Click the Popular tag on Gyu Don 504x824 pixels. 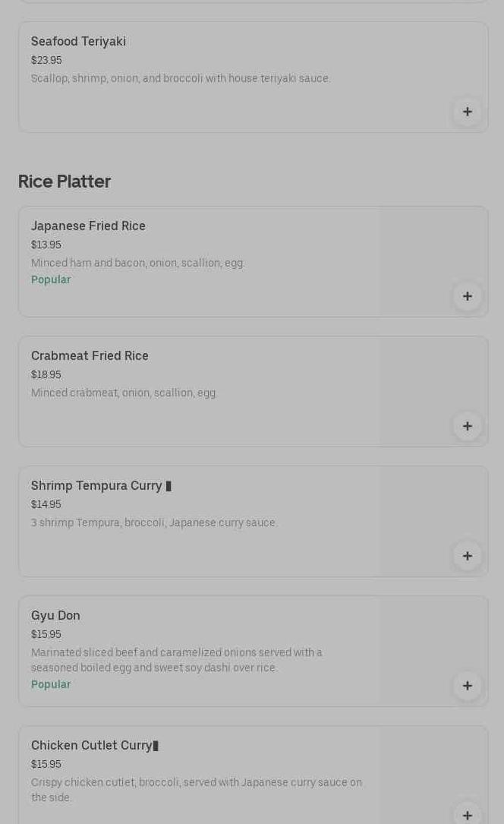click(51, 684)
